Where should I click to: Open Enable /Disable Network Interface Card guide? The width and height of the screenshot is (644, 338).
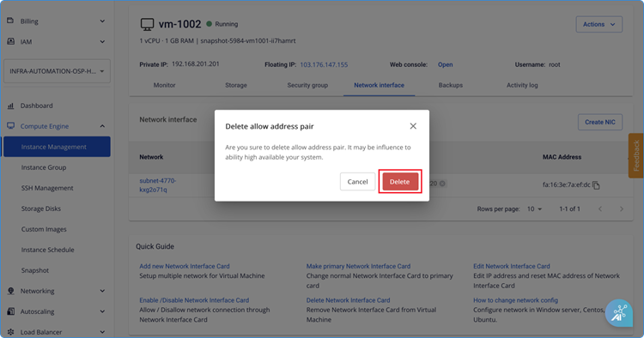pyautogui.click(x=194, y=300)
